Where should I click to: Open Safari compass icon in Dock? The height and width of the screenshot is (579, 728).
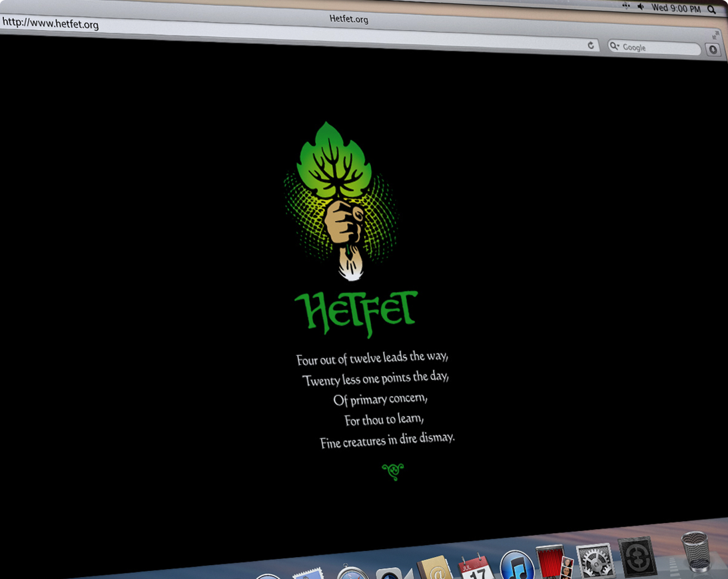click(x=353, y=572)
